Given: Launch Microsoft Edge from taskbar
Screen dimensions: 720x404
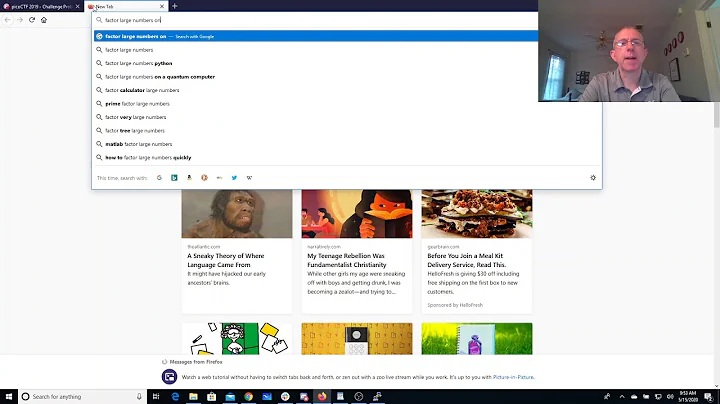Looking at the screenshot, I should click(x=175, y=396).
